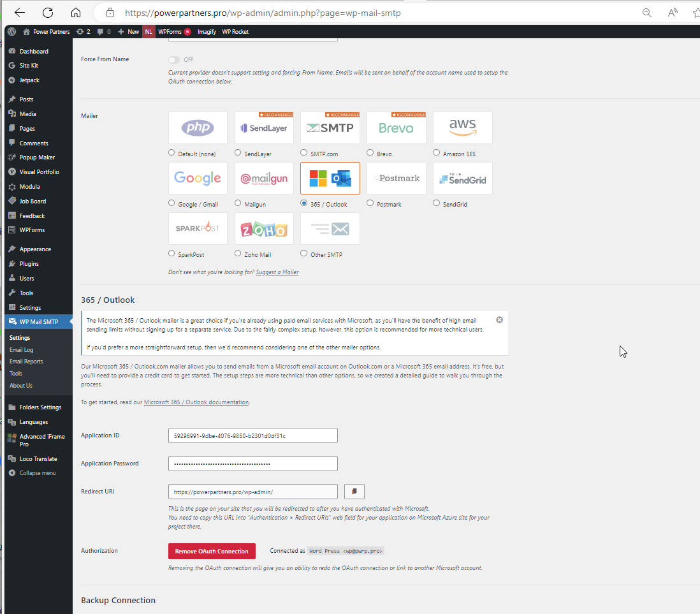This screenshot has height=614, width=700.
Task: Reload the page with refresh icon
Action: pyautogui.click(x=48, y=13)
